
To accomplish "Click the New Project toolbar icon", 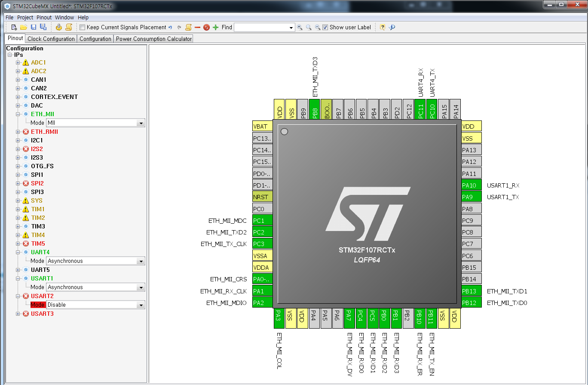I will tap(14, 27).
